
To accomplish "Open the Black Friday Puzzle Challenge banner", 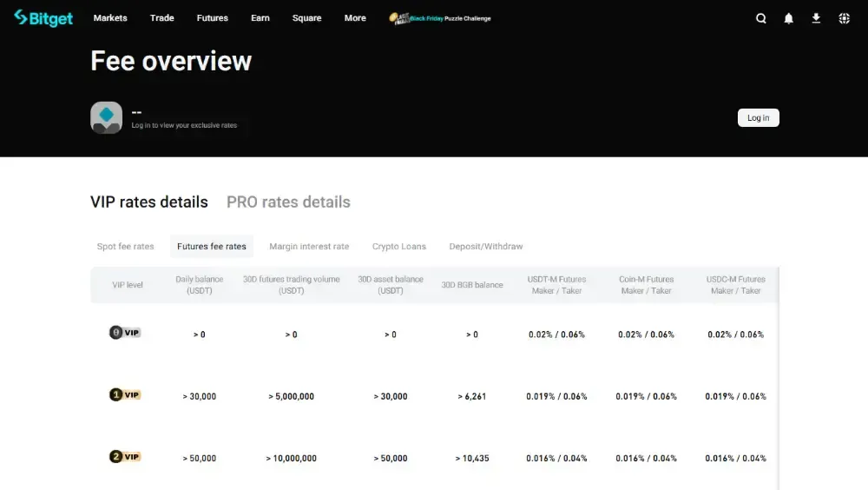I will [x=440, y=18].
